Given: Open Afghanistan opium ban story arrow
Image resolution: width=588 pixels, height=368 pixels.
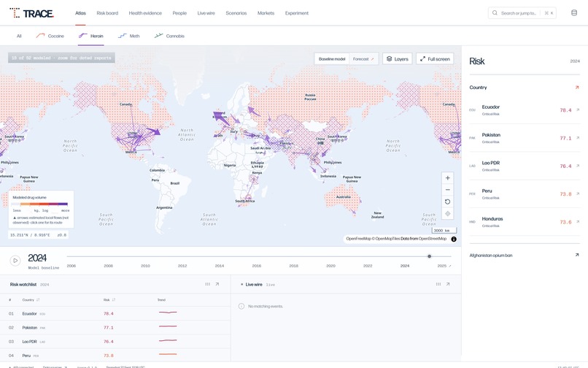Looking at the screenshot, I should (577, 255).
